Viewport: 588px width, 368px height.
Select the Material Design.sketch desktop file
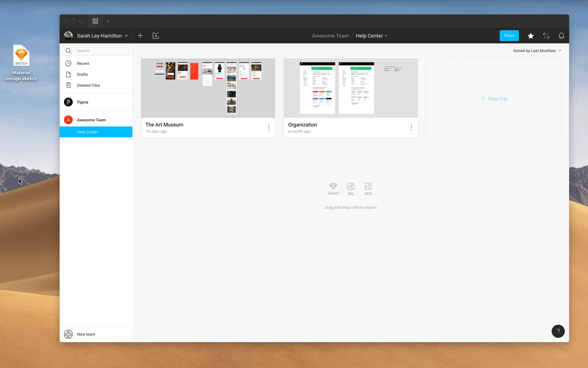click(x=21, y=62)
